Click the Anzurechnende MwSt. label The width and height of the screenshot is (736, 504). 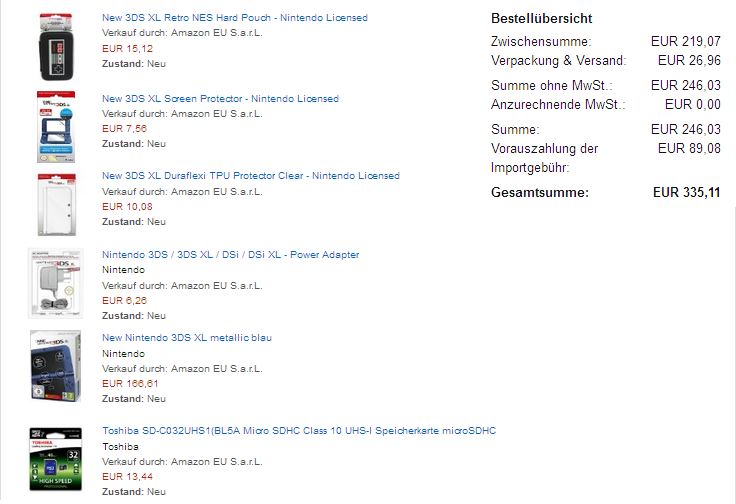[558, 104]
